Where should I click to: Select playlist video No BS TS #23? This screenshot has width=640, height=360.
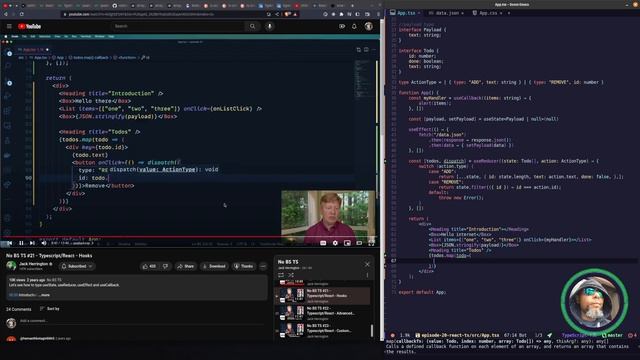click(322, 331)
